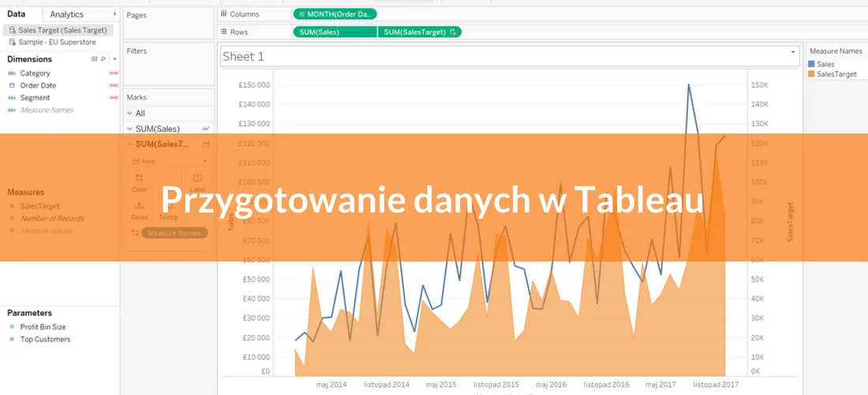Click the icon beside Profit Bin Size parameter
868x395 pixels.
coord(12,327)
